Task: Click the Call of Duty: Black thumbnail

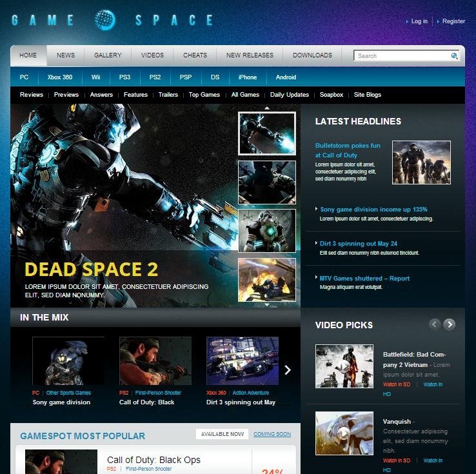Action: pos(155,360)
